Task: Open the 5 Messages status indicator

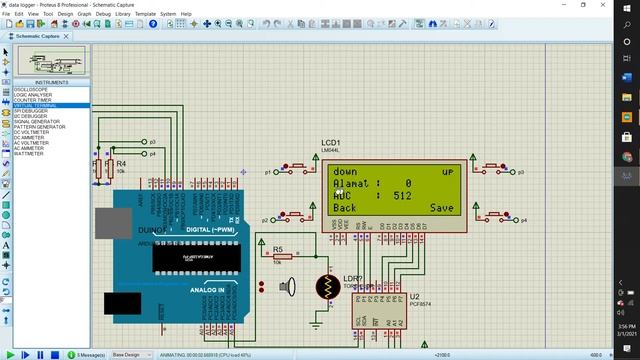Action: pyautogui.click(x=86, y=355)
